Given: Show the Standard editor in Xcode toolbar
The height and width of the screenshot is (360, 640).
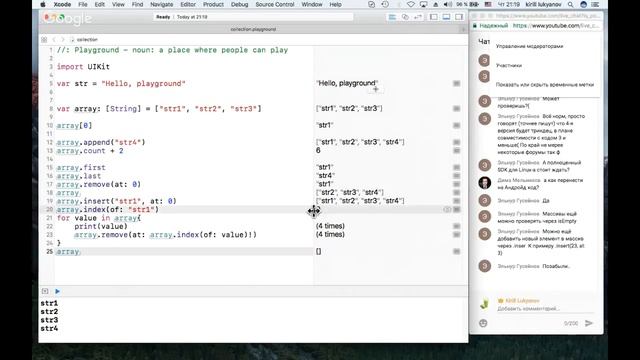Looking at the screenshot, I should 392,17.
